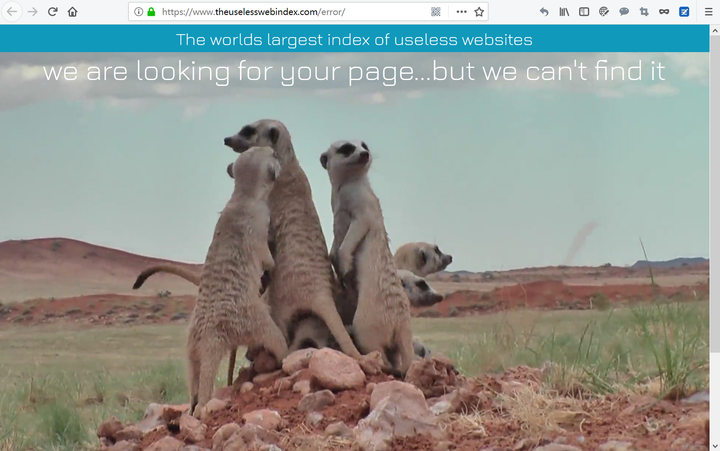This screenshot has height=451, width=720.
Task: Go forward to the next page
Action: (32, 12)
